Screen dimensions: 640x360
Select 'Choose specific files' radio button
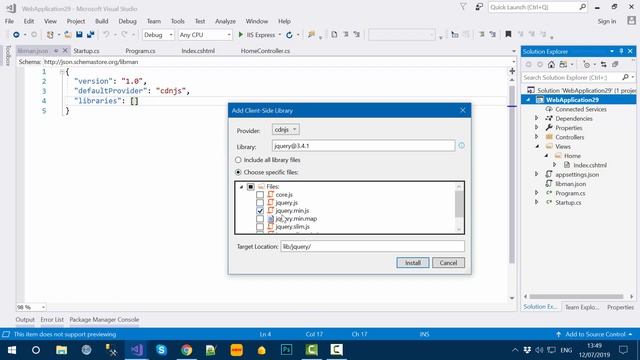tap(238, 172)
